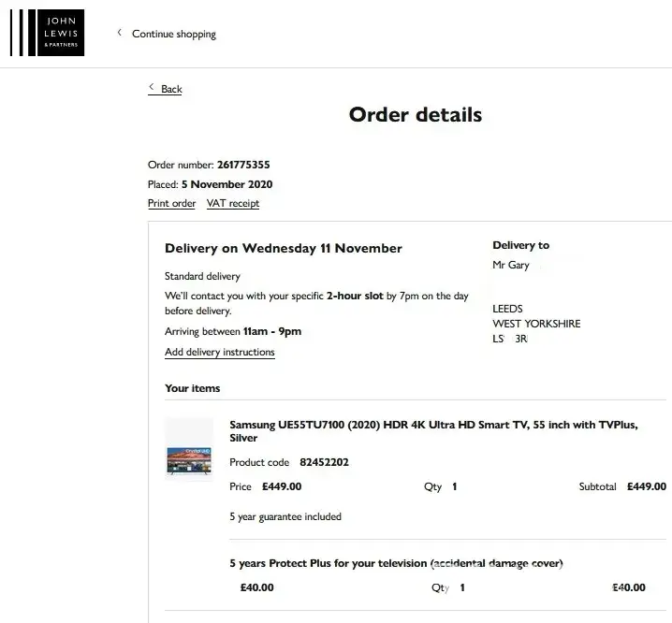Click the Back arrow icon
The image size is (672, 623).
[x=152, y=88]
